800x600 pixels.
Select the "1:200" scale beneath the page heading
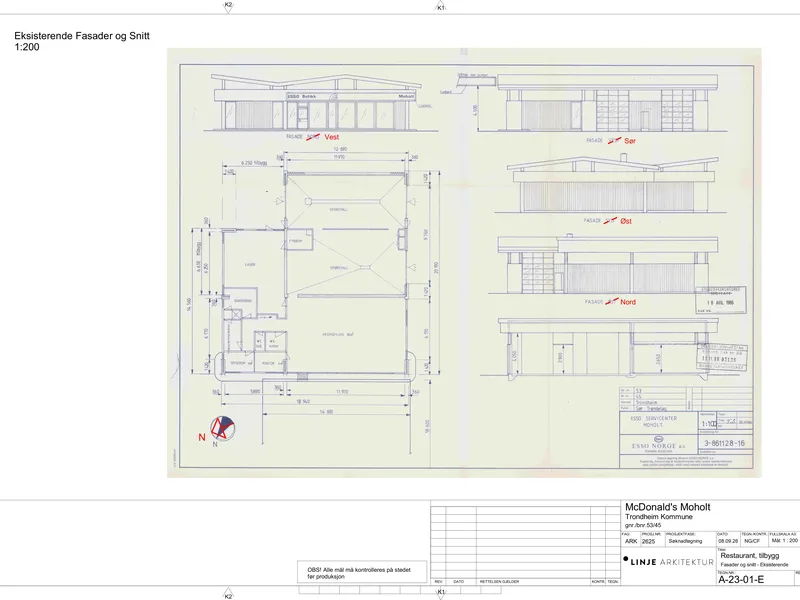[27, 47]
